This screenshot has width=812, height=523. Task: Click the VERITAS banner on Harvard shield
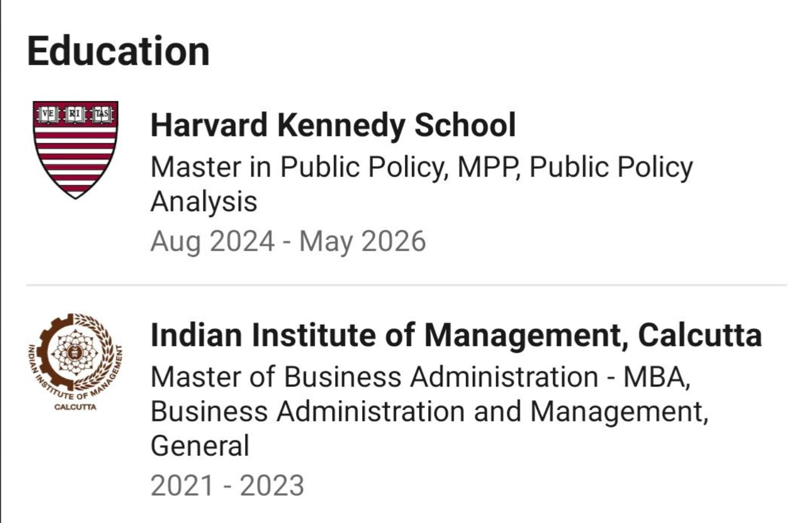pyautogui.click(x=75, y=114)
